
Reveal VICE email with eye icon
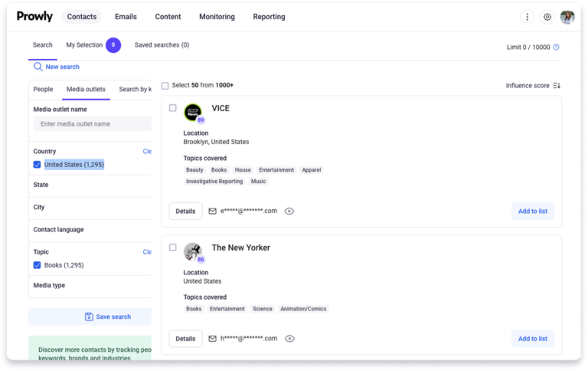pos(289,211)
